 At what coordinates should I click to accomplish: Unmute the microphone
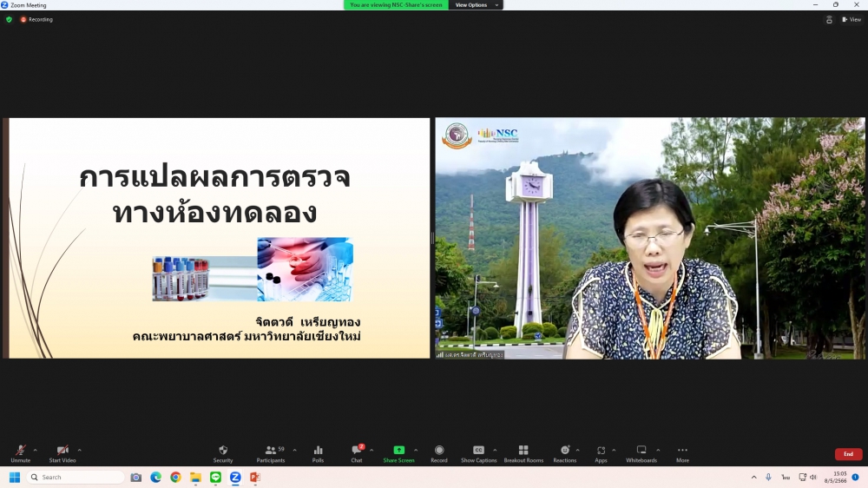click(x=20, y=453)
